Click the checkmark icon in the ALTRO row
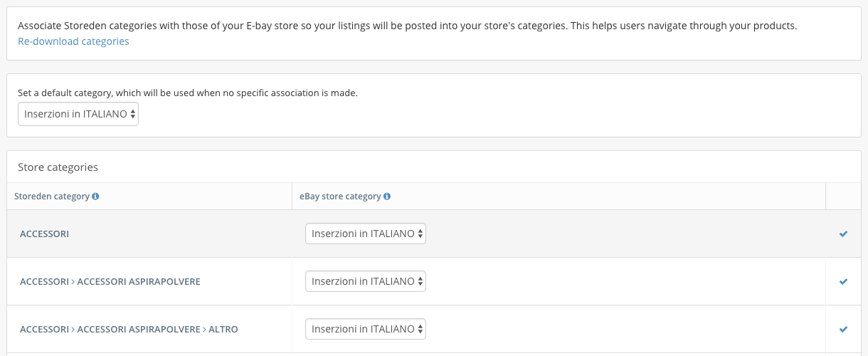Viewport: 868px width, 356px height. point(843,329)
